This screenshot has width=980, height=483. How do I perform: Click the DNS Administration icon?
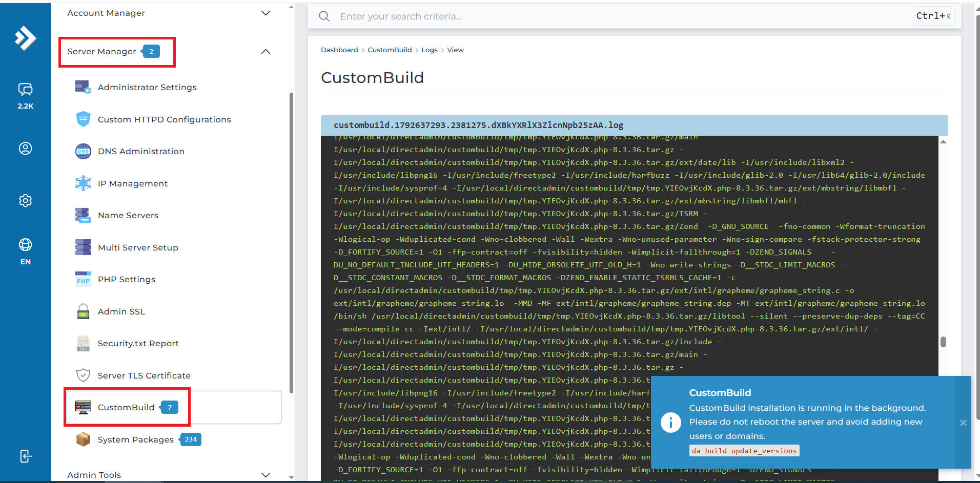click(83, 151)
